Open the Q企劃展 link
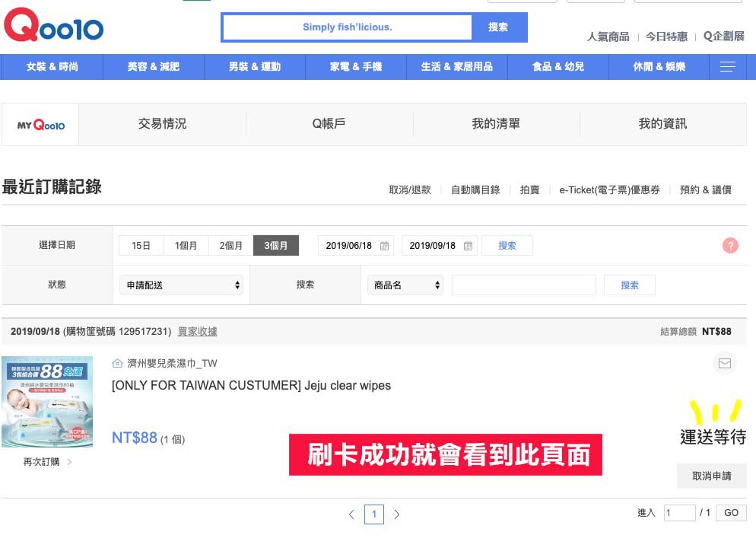The width and height of the screenshot is (756, 535). tap(724, 37)
